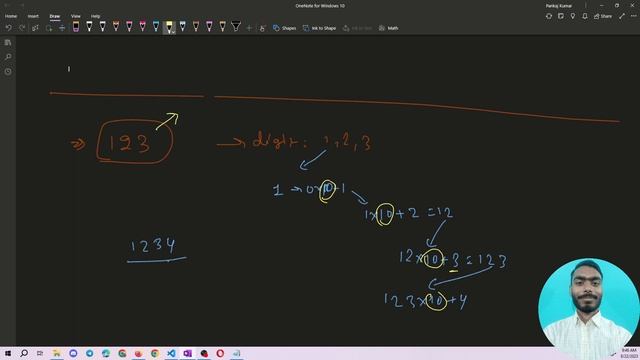Open the Math assistant

[389, 28]
